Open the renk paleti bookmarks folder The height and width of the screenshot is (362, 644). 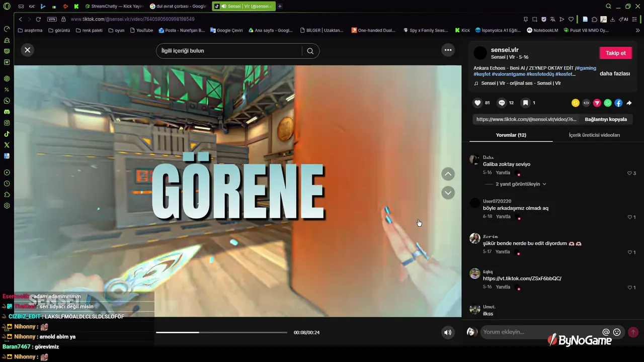pos(89,30)
